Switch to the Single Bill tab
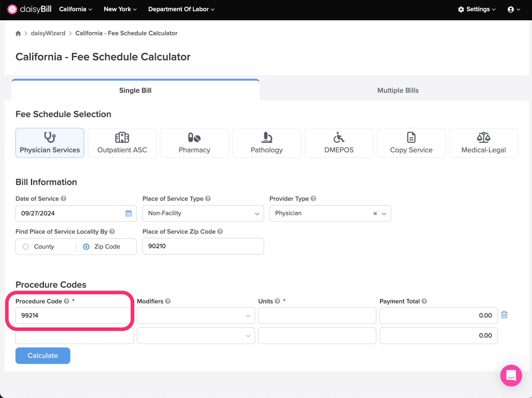 click(x=135, y=90)
